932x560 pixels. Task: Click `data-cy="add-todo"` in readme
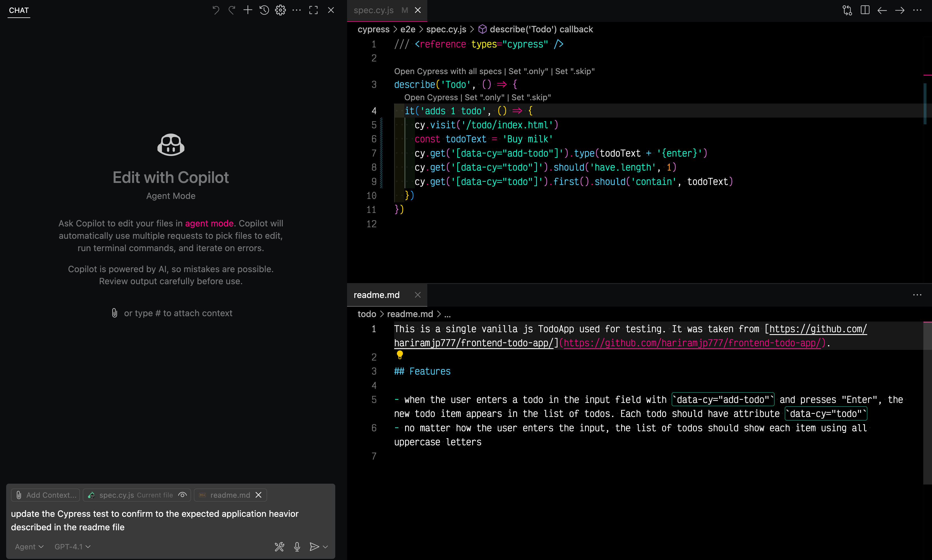click(723, 400)
